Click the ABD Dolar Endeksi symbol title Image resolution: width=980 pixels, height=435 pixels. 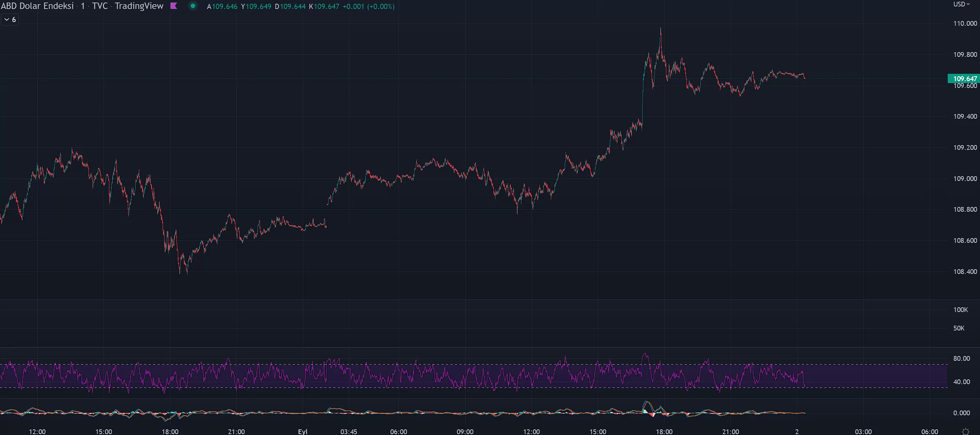point(37,6)
